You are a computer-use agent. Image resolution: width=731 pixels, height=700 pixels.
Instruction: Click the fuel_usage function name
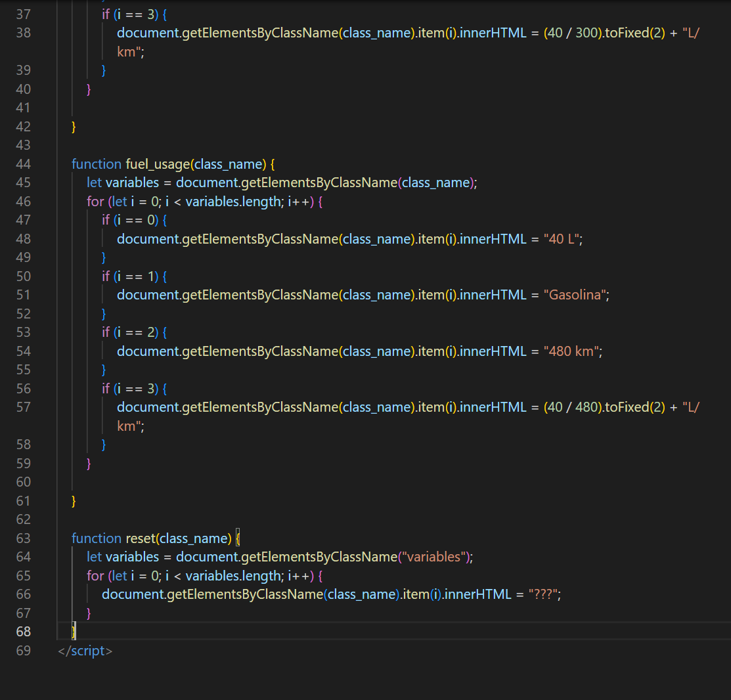[x=158, y=164]
